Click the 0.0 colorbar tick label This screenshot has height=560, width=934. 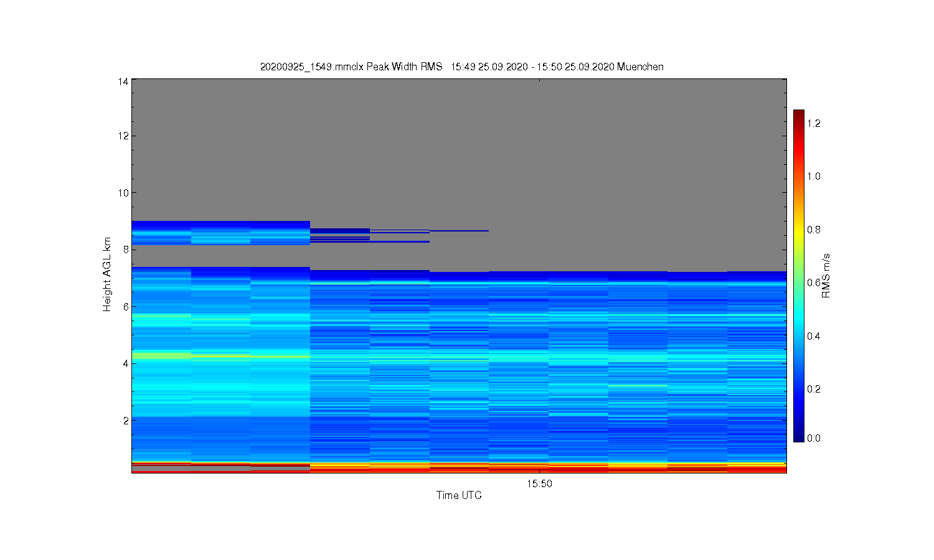pyautogui.click(x=814, y=438)
